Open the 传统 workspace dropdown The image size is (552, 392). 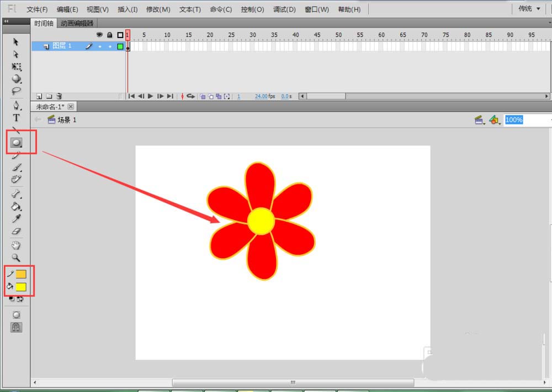tap(529, 9)
